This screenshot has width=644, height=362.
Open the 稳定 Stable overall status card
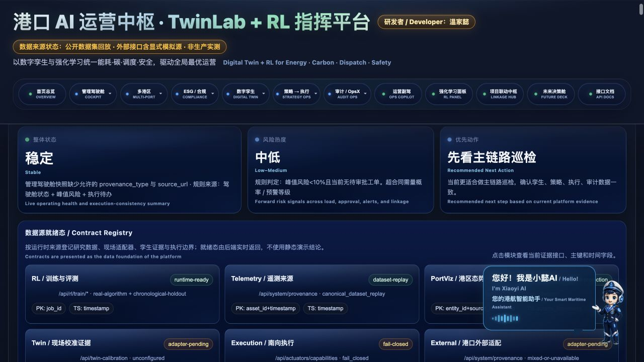[x=130, y=170]
